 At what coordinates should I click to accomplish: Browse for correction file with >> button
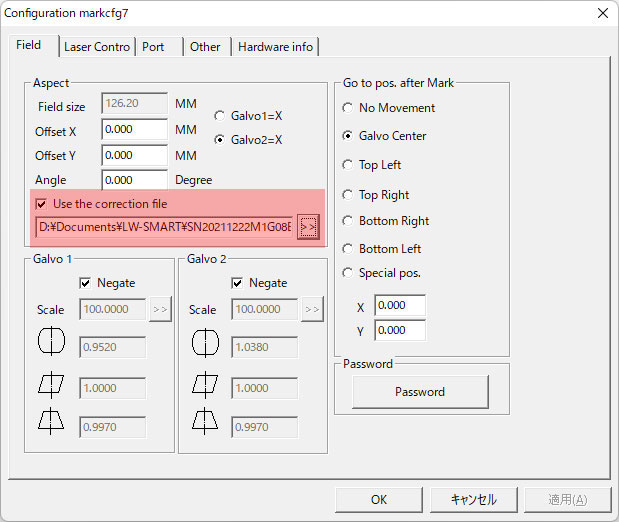click(308, 227)
